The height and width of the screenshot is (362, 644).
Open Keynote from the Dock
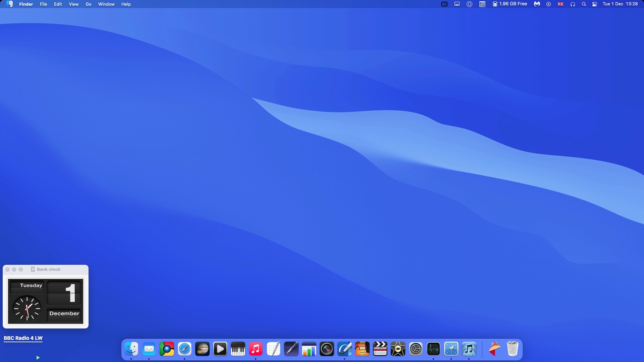309,349
